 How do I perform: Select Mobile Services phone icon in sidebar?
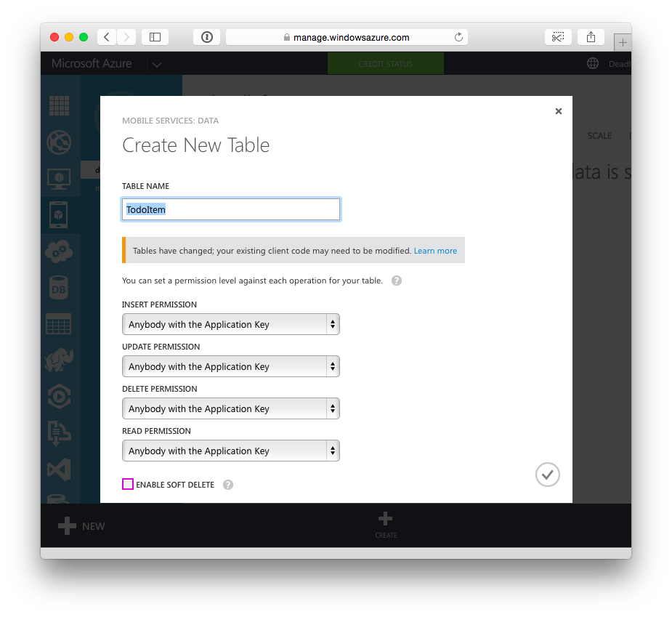point(59,214)
